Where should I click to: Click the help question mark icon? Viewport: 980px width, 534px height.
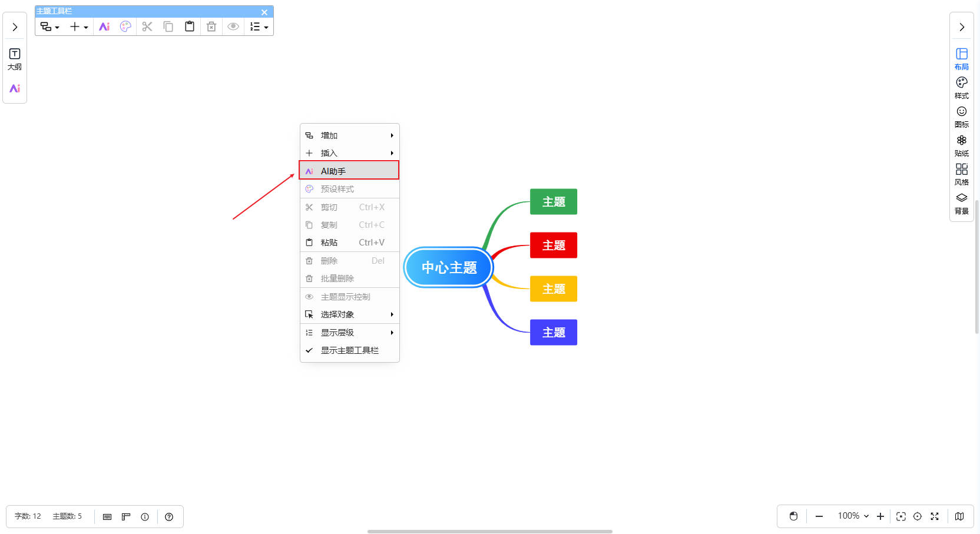point(169,517)
